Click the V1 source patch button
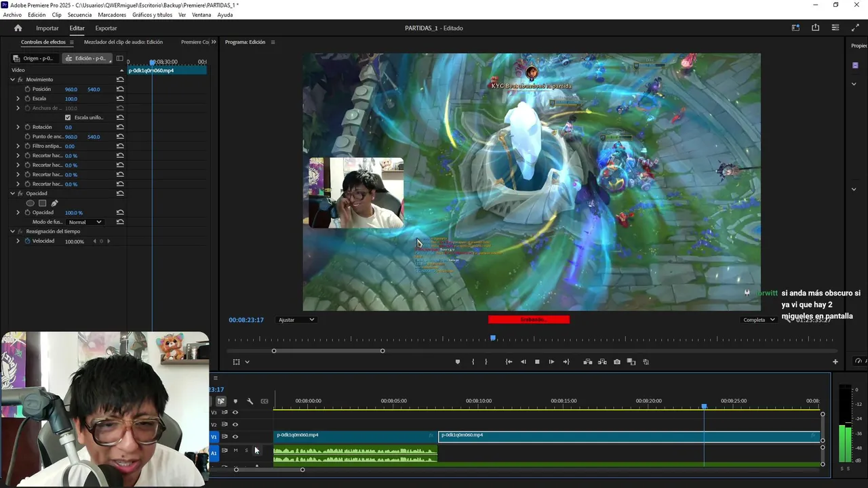This screenshot has height=488, width=868. pyautogui.click(x=214, y=436)
